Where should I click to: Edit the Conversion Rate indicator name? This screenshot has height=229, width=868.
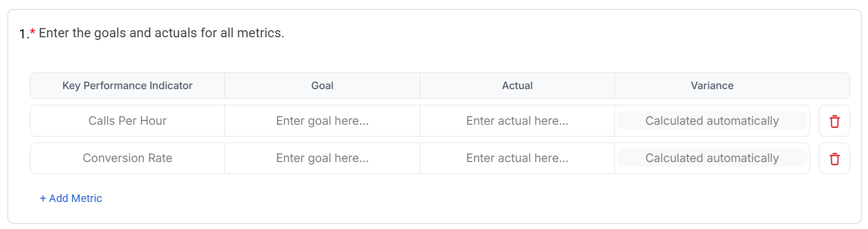tap(128, 158)
